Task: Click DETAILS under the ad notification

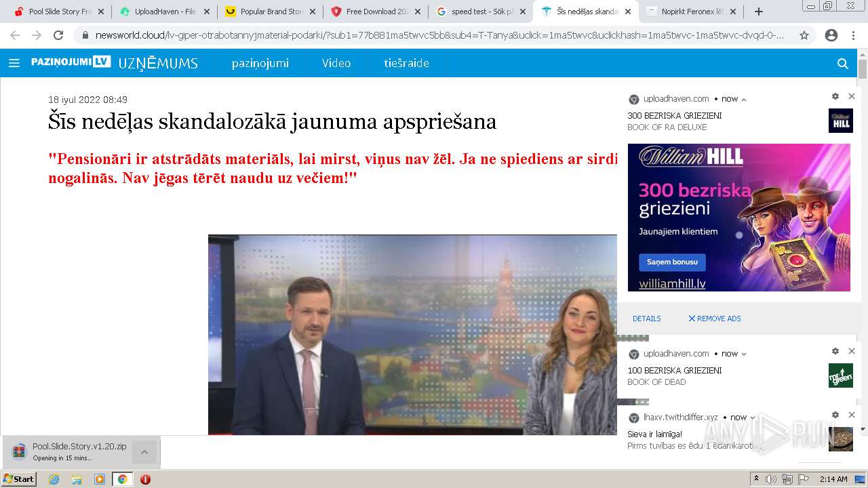Action: click(646, 319)
